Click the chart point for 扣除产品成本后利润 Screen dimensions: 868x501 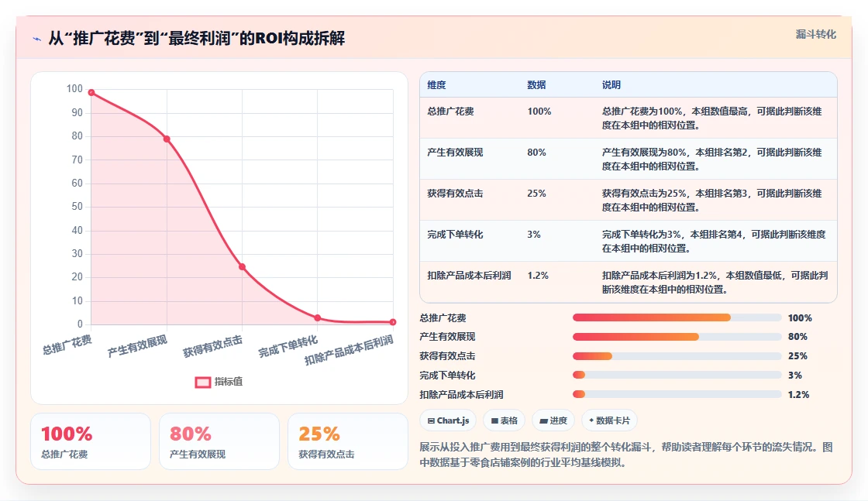(x=392, y=322)
